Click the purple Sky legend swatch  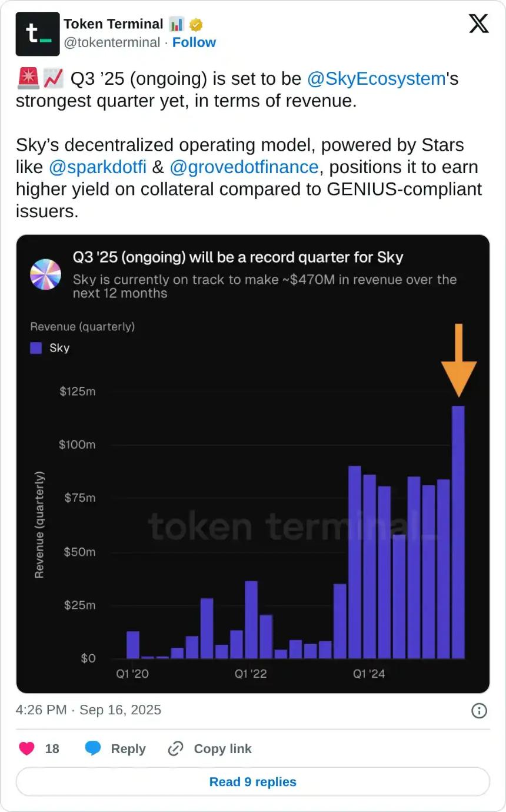35,347
